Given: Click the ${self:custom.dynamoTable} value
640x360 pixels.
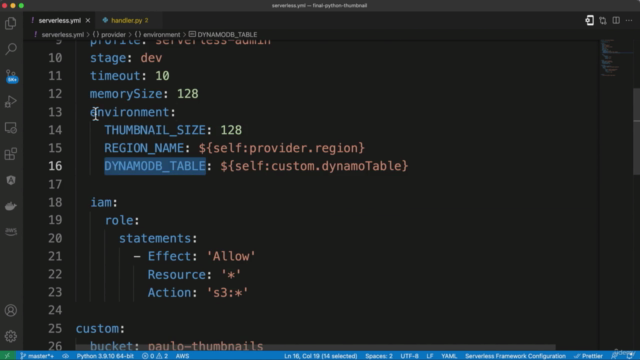Looking at the screenshot, I should pyautogui.click(x=314, y=166).
